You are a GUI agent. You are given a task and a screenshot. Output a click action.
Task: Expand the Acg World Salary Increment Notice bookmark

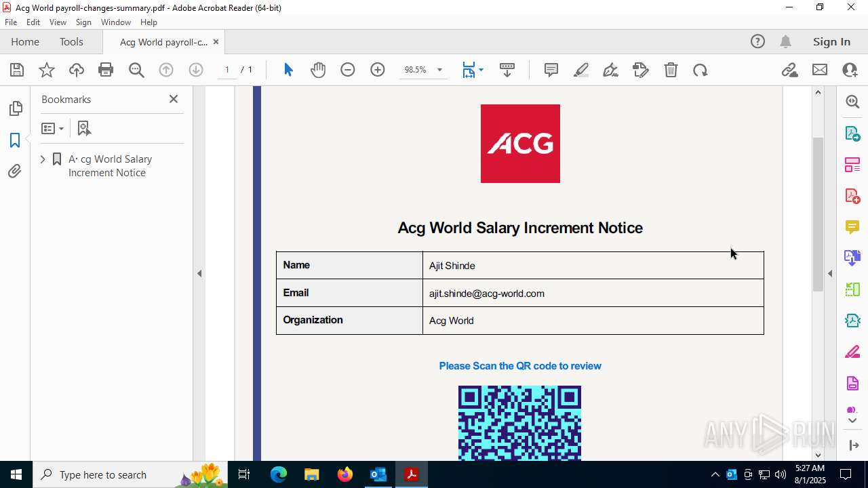click(x=43, y=159)
